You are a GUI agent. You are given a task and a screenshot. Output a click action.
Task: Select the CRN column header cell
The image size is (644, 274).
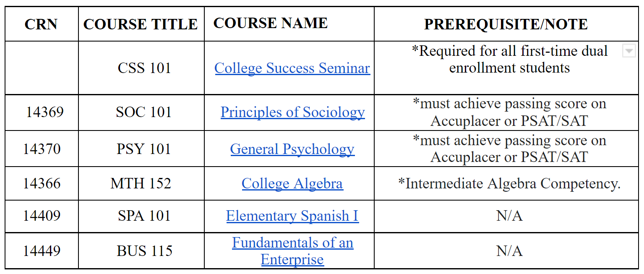42,24
